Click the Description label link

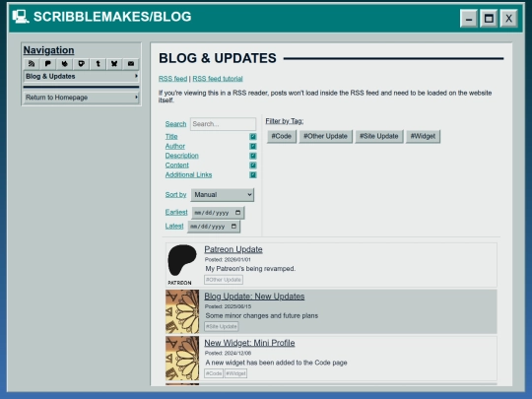tap(182, 156)
